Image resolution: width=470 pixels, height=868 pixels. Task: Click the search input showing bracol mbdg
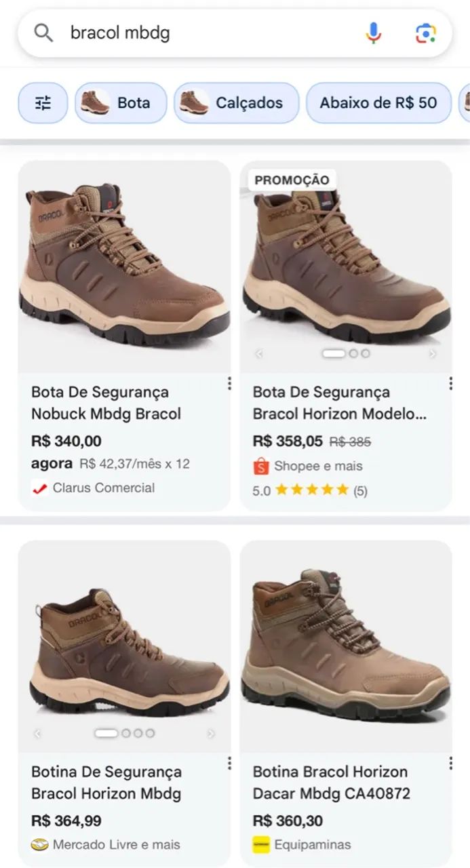[x=170, y=32]
